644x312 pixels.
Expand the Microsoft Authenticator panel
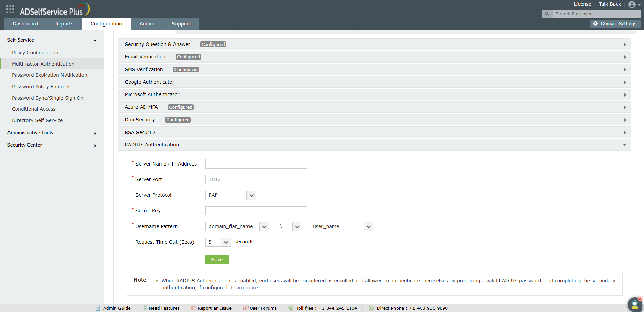click(x=375, y=95)
